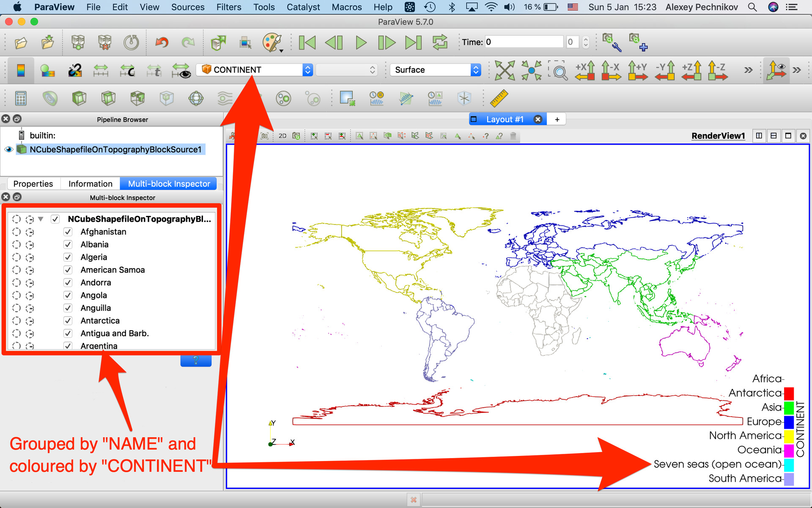Click the 2D view mode button

283,136
